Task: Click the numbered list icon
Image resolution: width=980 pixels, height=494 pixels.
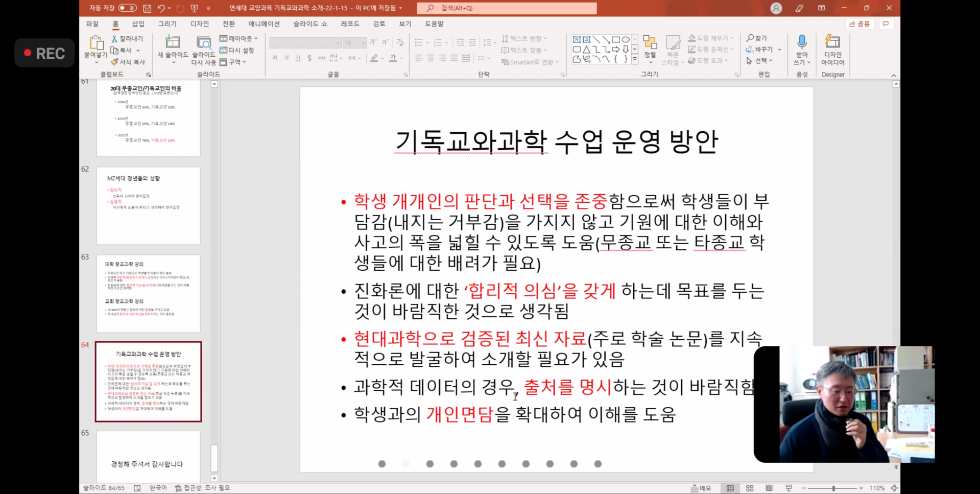Action: (438, 42)
